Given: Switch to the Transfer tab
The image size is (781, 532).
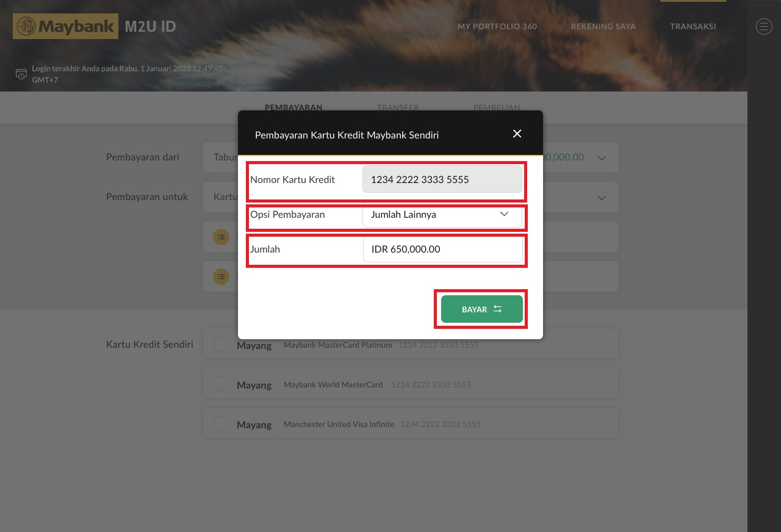Looking at the screenshot, I should [398, 107].
